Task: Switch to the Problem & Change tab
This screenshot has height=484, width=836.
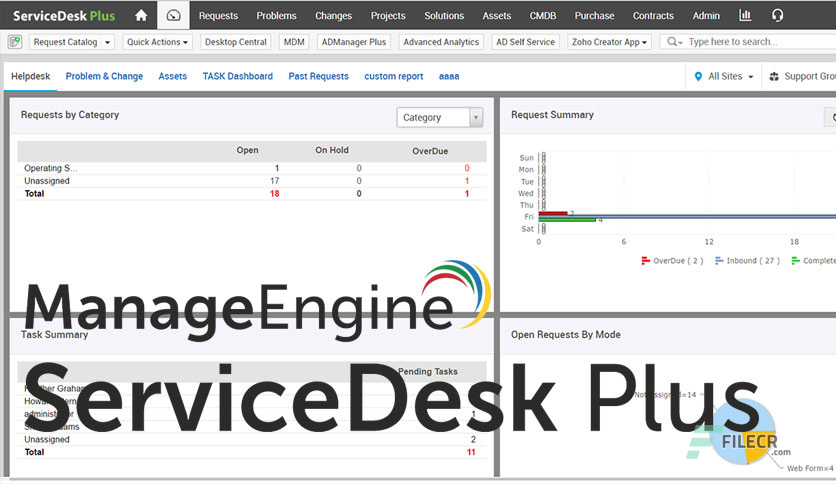Action: 104,76
